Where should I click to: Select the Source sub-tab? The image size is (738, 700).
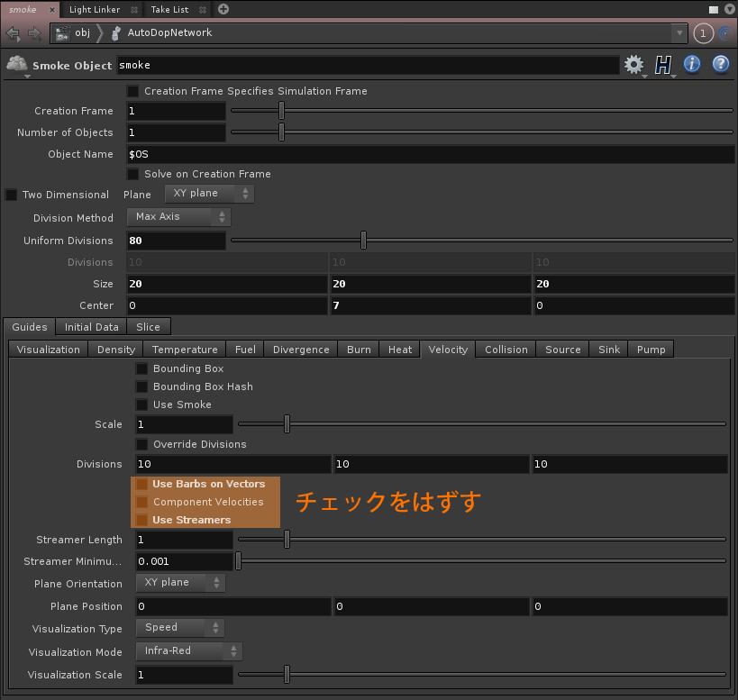[x=562, y=350]
